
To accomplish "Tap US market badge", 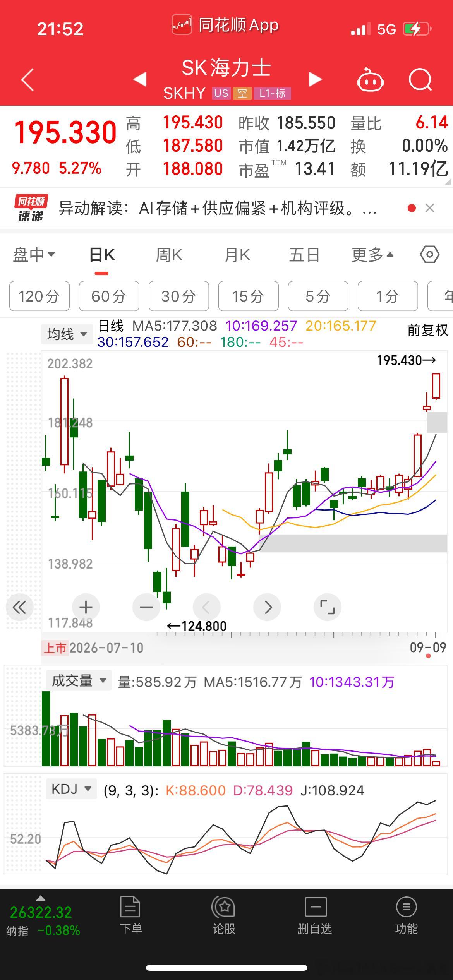I will point(221,93).
